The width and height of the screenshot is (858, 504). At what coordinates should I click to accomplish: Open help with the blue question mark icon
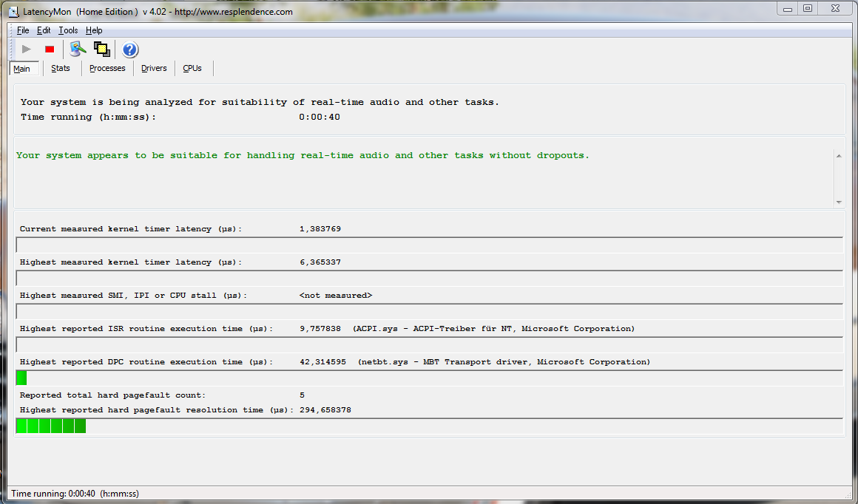(130, 50)
